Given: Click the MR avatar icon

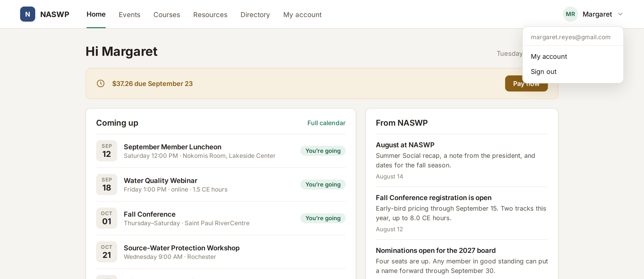Looking at the screenshot, I should (570, 14).
